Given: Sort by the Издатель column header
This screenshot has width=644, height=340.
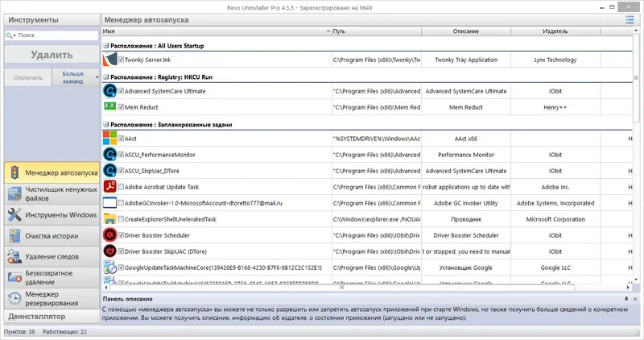Looking at the screenshot, I should (x=555, y=31).
